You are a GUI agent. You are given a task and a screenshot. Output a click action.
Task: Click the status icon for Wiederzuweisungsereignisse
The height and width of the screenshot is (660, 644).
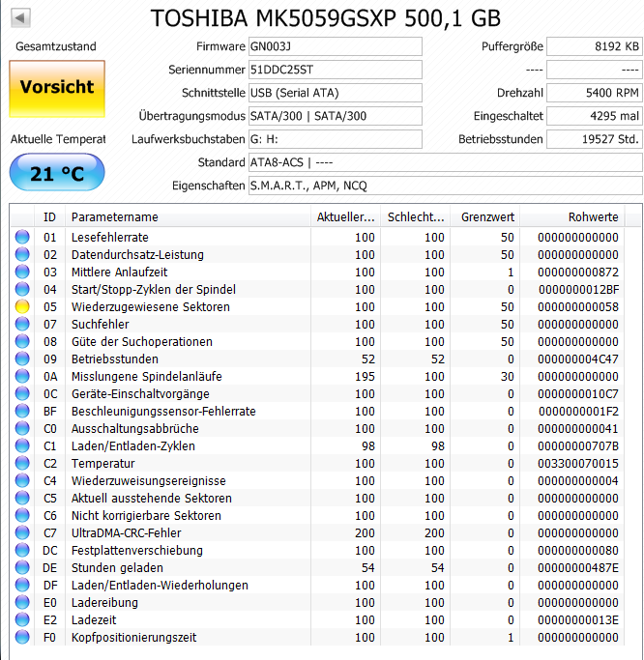click(22, 480)
